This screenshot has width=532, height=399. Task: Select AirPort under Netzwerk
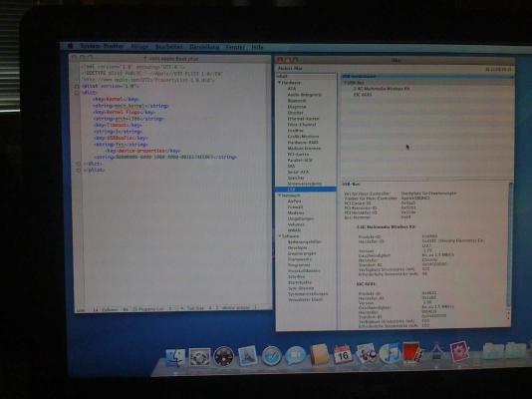click(x=294, y=201)
